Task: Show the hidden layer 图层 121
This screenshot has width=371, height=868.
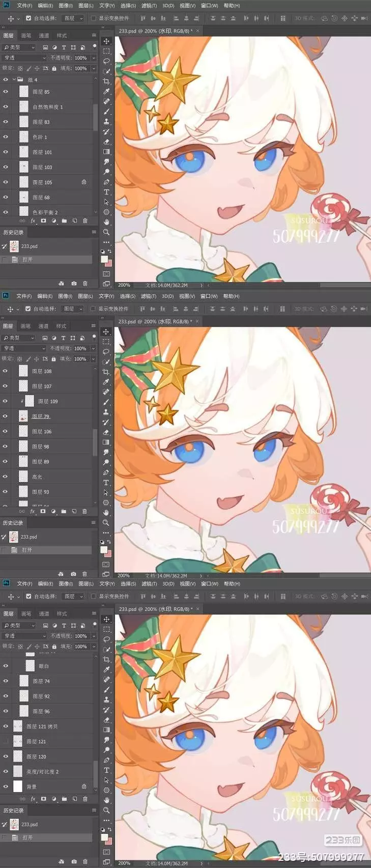Action: tap(6, 741)
